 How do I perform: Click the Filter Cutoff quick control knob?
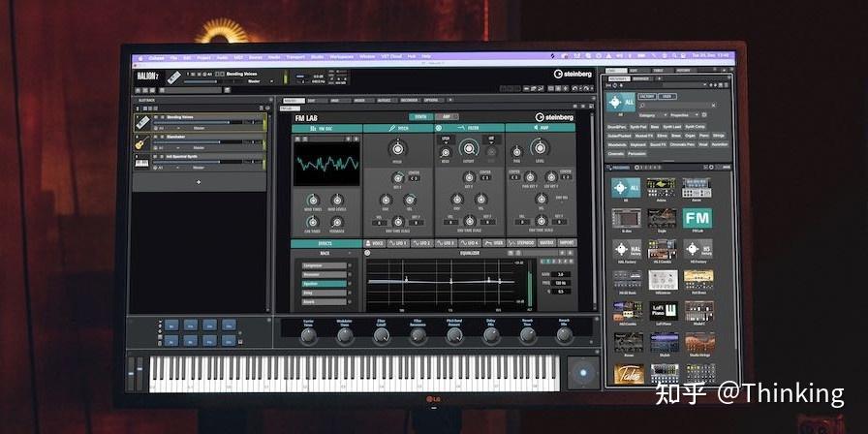coord(382,335)
